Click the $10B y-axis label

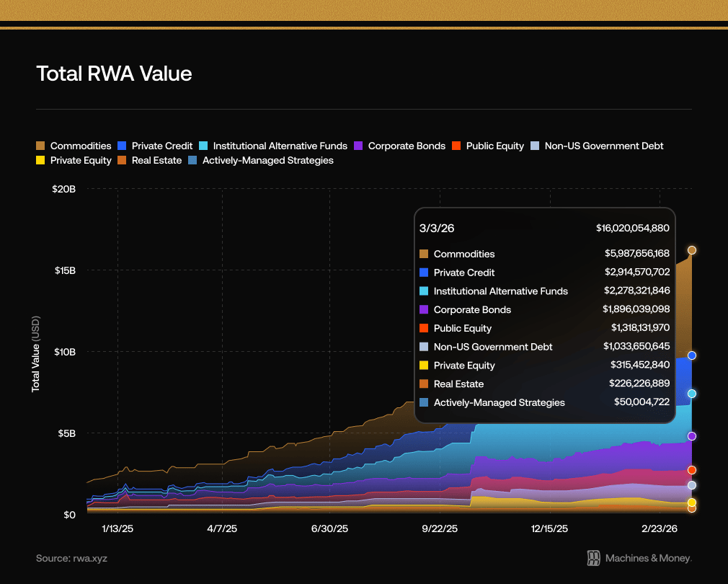(x=65, y=352)
